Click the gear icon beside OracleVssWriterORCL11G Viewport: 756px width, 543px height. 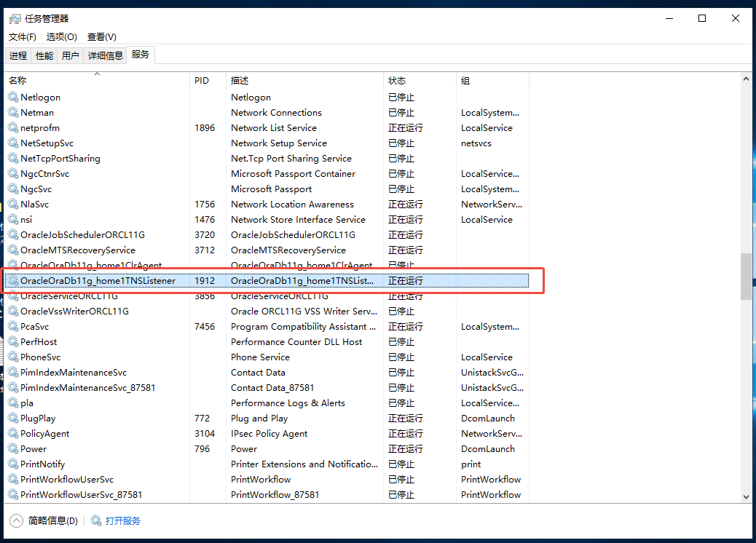click(13, 312)
